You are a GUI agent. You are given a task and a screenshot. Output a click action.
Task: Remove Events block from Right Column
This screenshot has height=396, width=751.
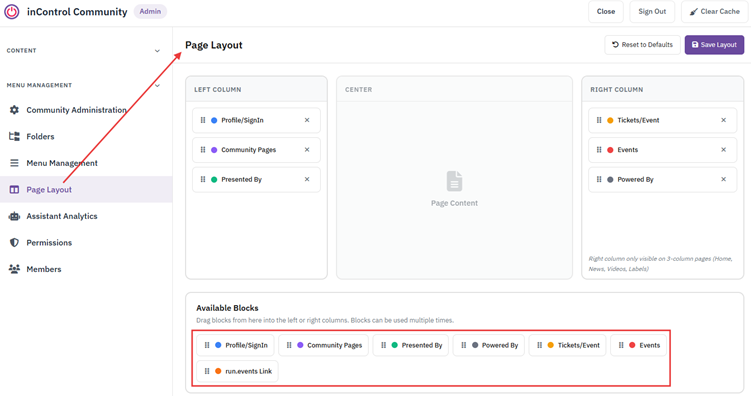(724, 150)
